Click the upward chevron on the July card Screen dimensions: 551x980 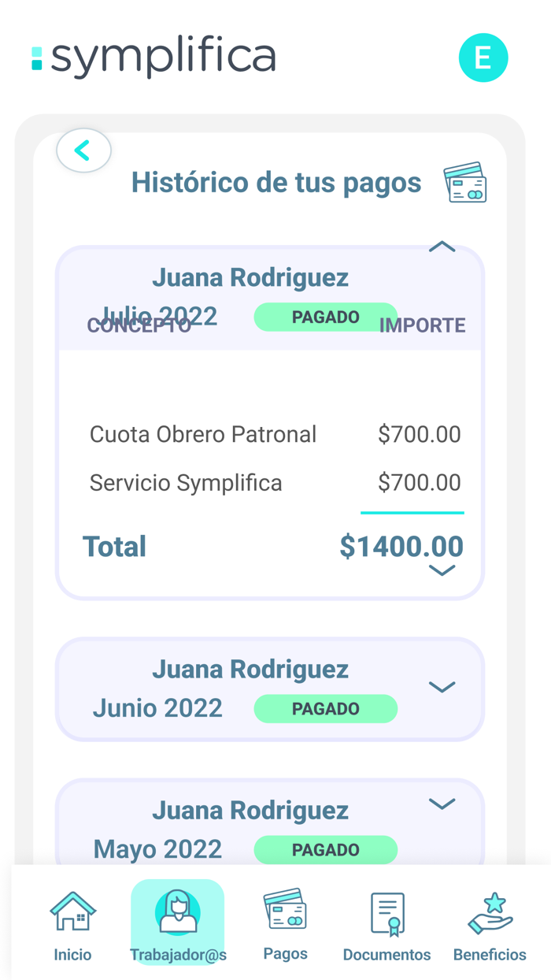click(x=442, y=247)
